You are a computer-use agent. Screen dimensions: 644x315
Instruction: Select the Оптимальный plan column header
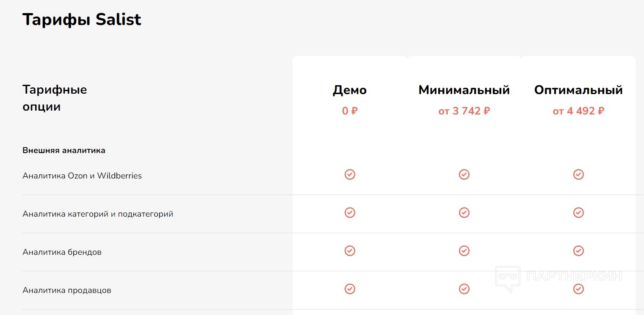(578, 90)
